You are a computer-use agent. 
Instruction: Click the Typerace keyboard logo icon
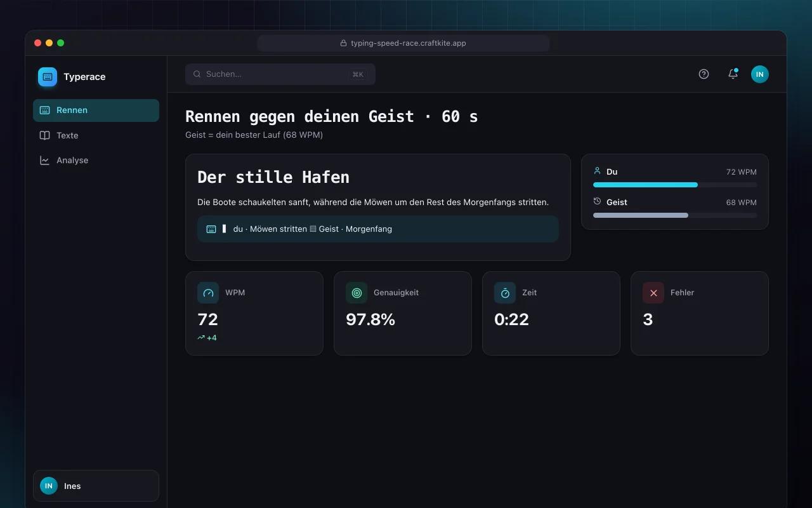point(48,77)
